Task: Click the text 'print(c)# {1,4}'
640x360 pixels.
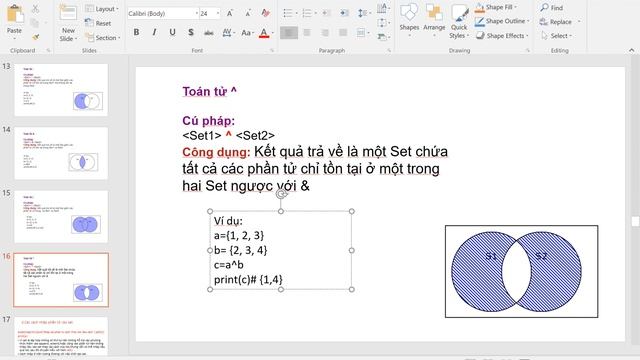Action: tap(248, 280)
